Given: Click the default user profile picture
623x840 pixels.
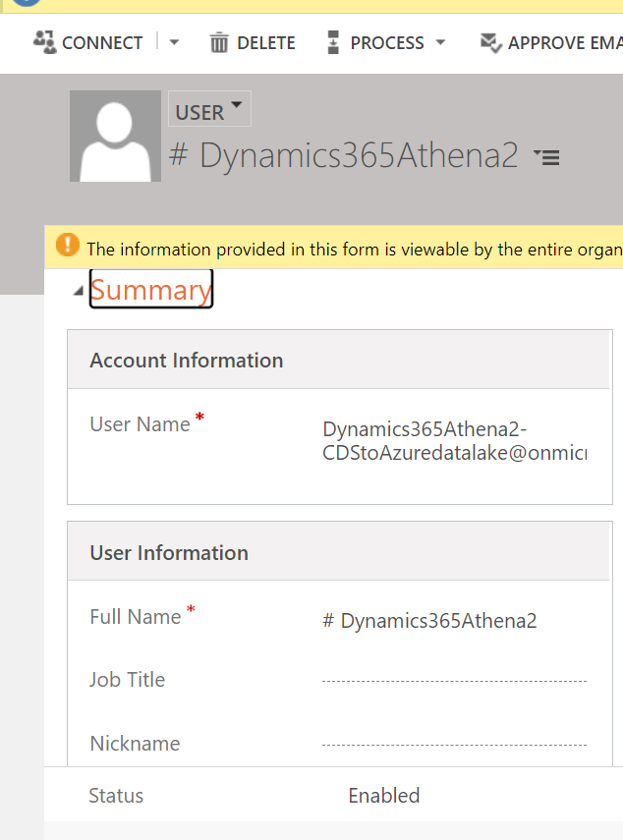Looking at the screenshot, I should [x=115, y=136].
